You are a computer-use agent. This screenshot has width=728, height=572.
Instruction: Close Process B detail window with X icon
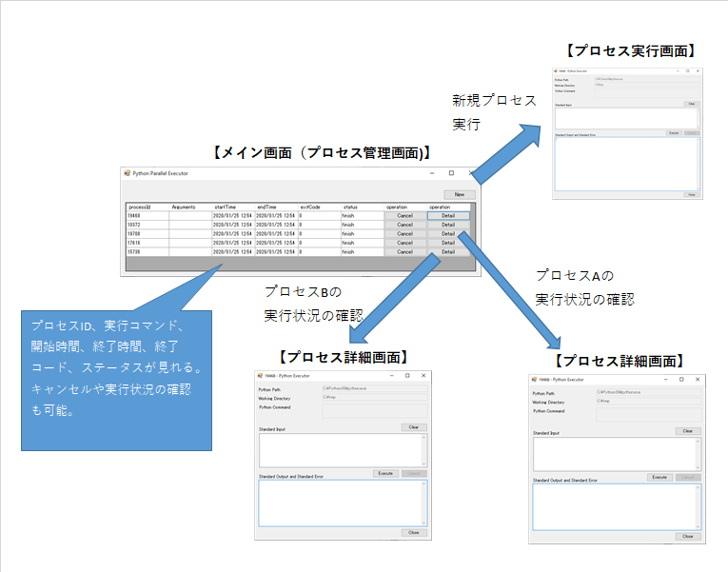(423, 376)
